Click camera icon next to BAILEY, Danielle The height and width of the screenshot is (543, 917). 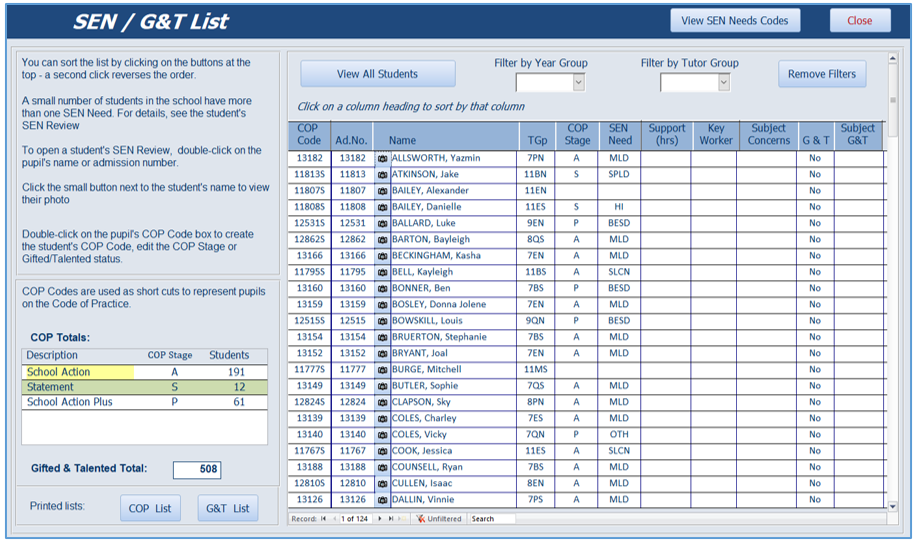click(382, 207)
